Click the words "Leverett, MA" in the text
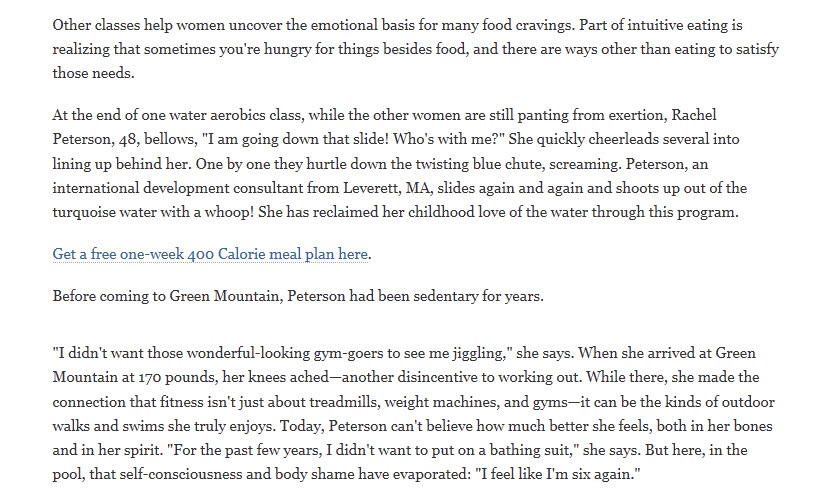The width and height of the screenshot is (816, 492). click(x=387, y=188)
